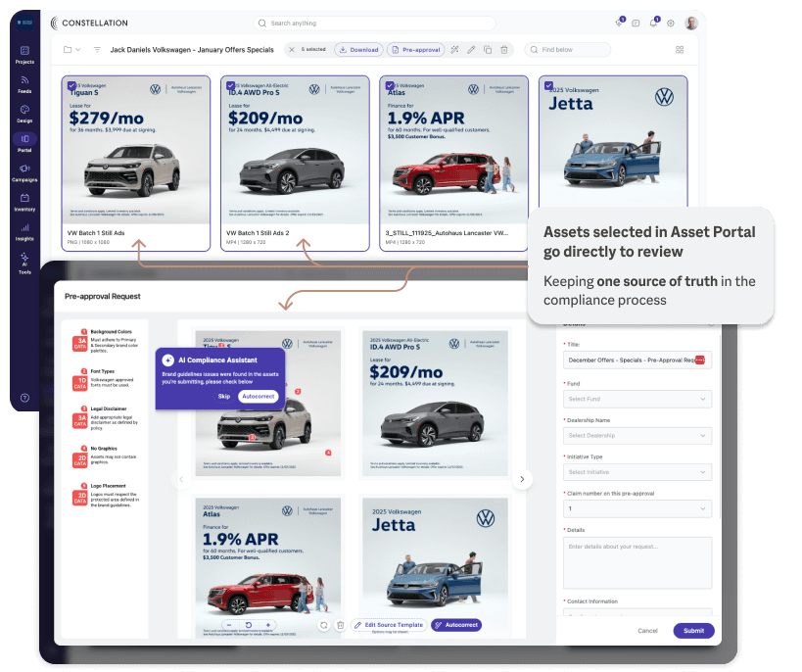Viewport: 802px width, 672px height.
Task: Open the ID.4 AWD Pro S preview thumbnail
Action: (x=435, y=403)
